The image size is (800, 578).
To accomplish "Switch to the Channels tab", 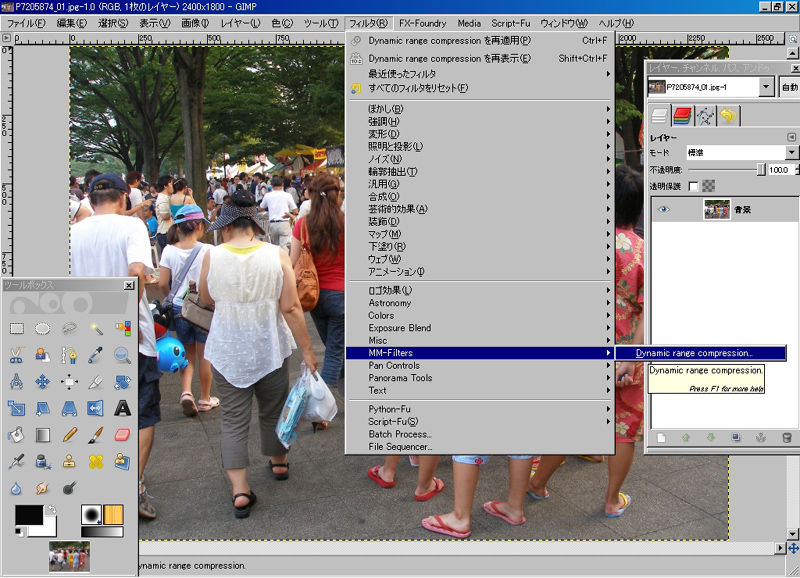I will pos(682,116).
